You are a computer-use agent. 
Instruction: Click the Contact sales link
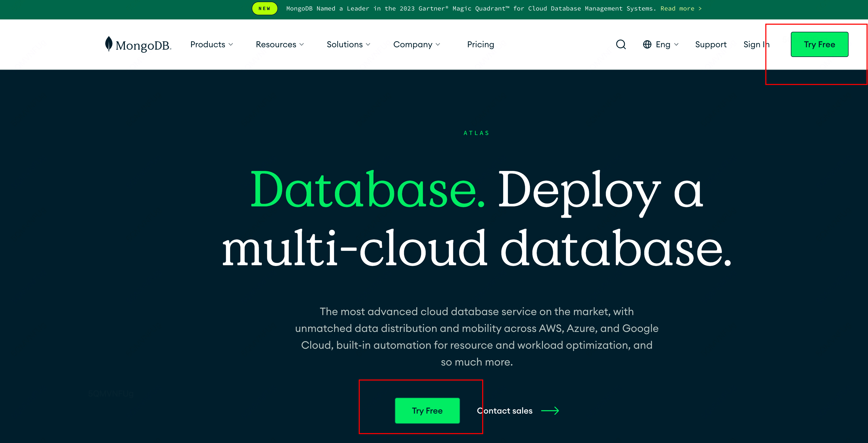pos(504,411)
